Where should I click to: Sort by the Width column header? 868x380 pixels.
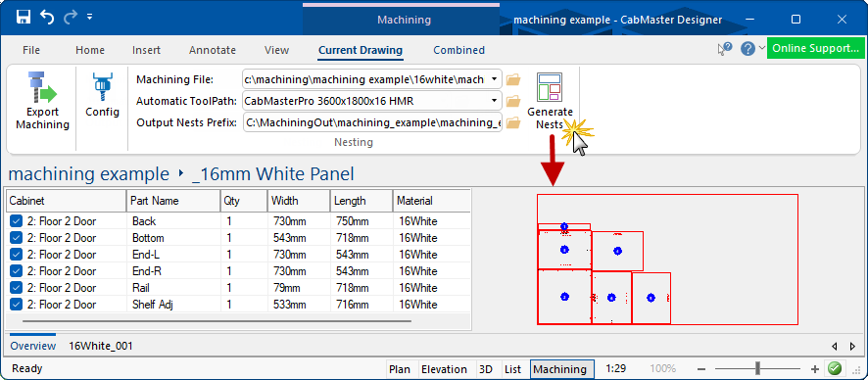(x=300, y=201)
